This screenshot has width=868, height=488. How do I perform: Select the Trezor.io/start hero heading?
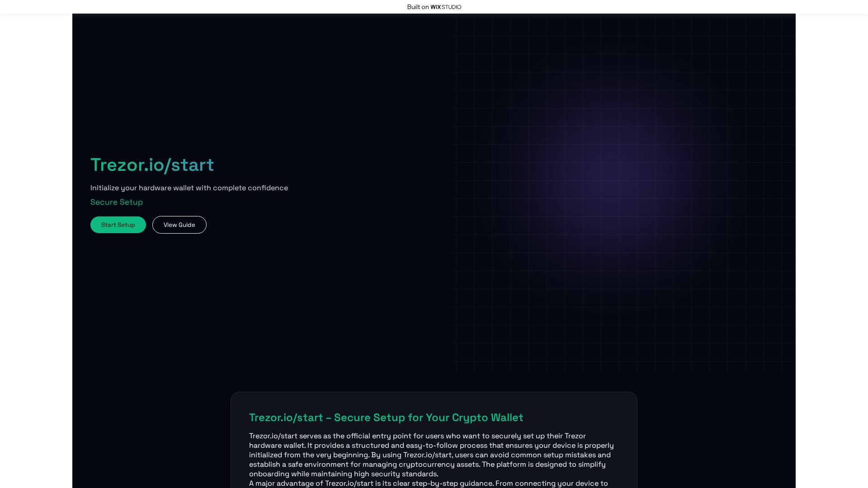[152, 164]
